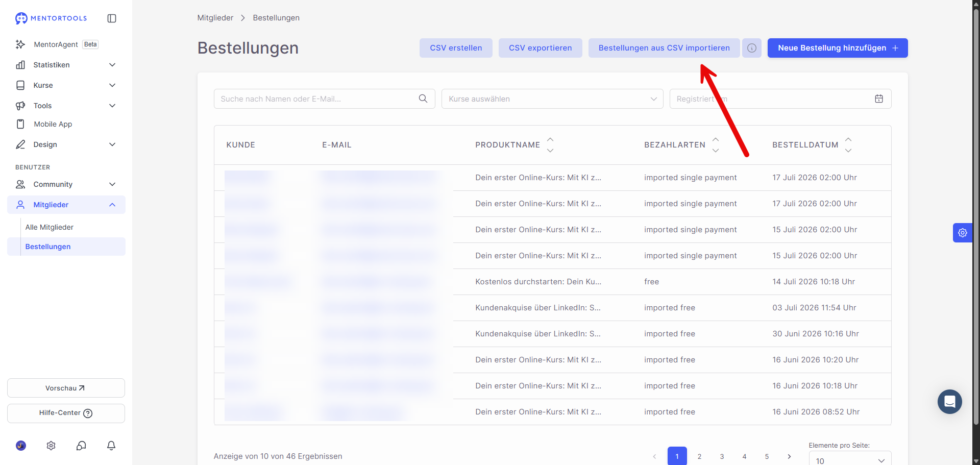This screenshot has width=980, height=465.
Task: Open settings via the sidebar gear icon
Action: coord(51,446)
